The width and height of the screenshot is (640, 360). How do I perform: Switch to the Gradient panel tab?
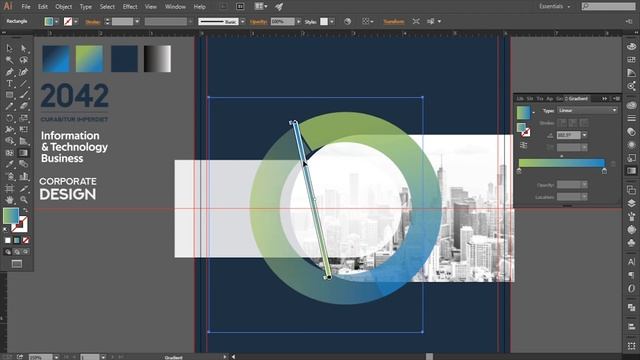pos(577,99)
